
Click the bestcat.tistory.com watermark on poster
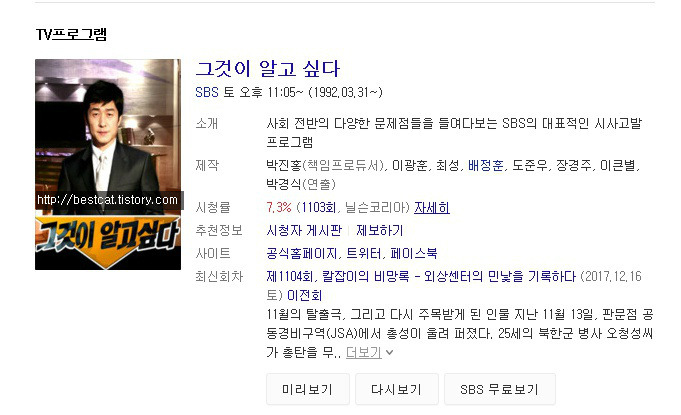click(108, 200)
